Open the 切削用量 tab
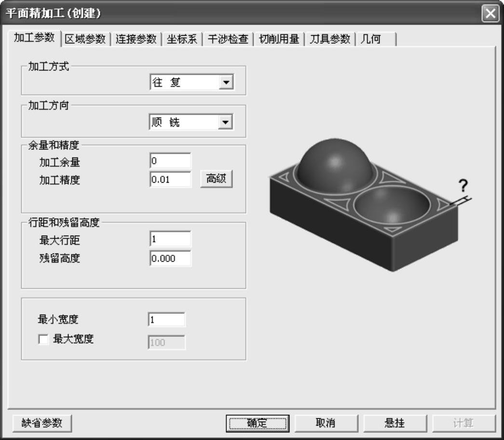Screen dimensions: 504x440 279,40
